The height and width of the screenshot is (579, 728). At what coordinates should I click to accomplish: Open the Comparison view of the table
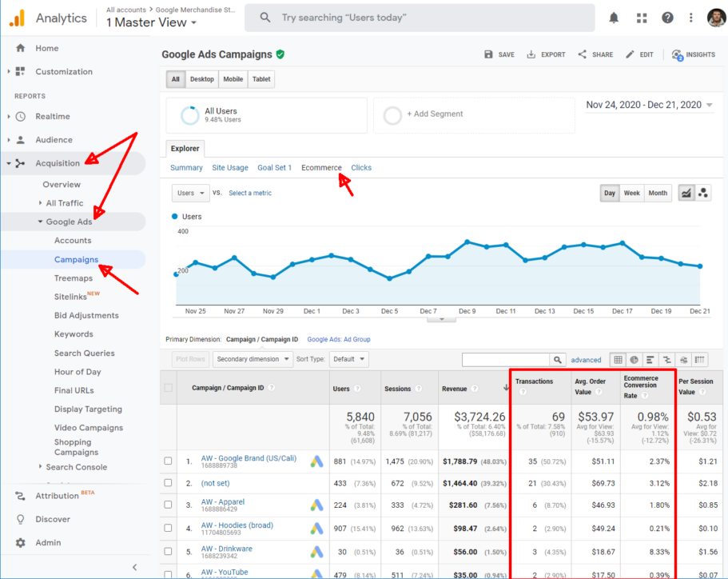(x=667, y=359)
